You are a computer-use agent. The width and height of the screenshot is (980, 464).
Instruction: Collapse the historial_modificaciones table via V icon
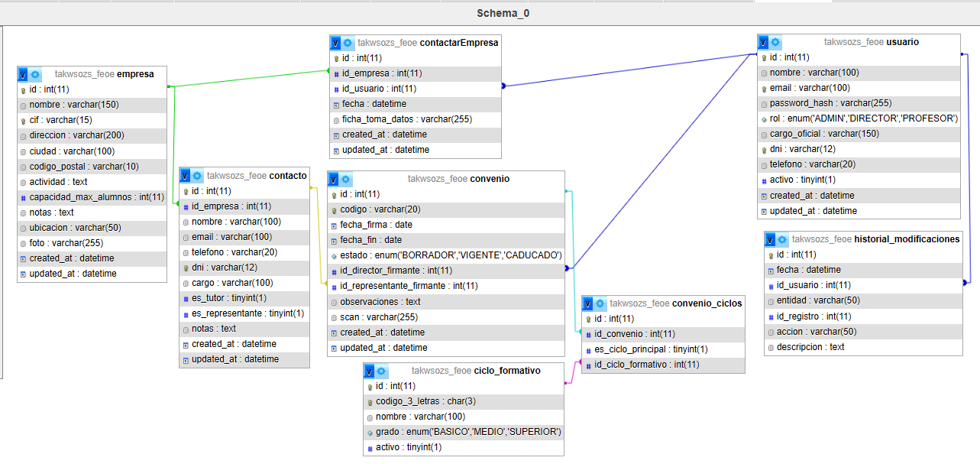(770, 239)
